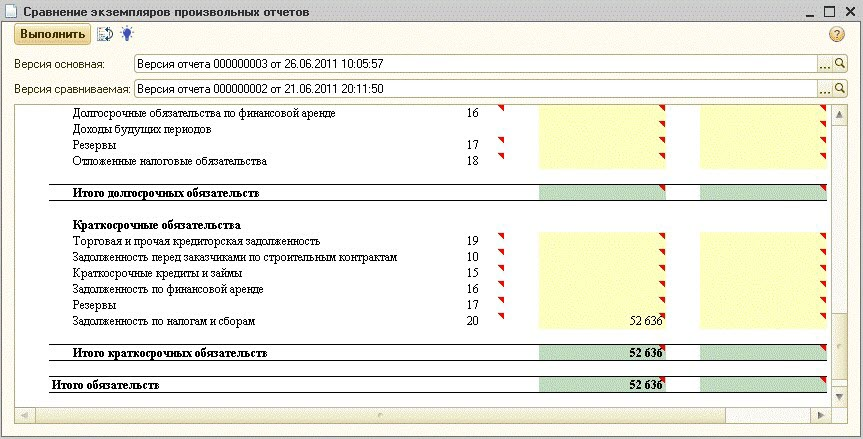Select the Итого обязательств 52 636 cell
Image resolution: width=863 pixels, height=439 pixels.
pyautogui.click(x=602, y=385)
